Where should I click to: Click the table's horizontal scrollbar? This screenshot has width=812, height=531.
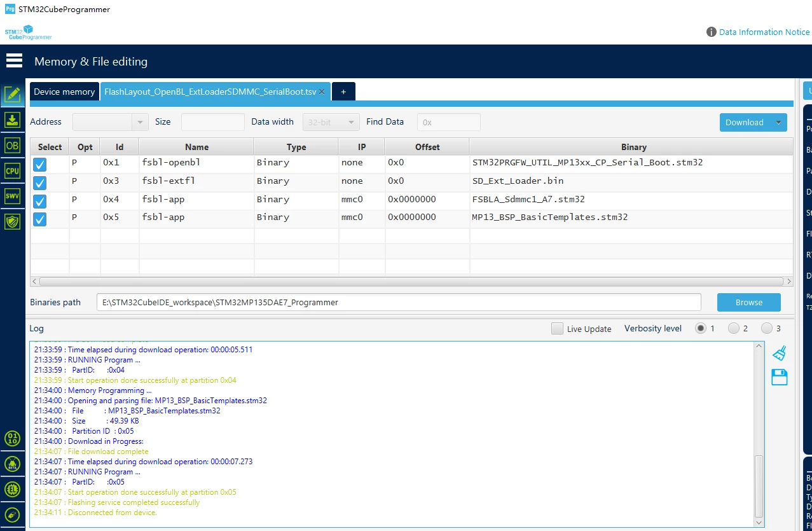click(411, 281)
